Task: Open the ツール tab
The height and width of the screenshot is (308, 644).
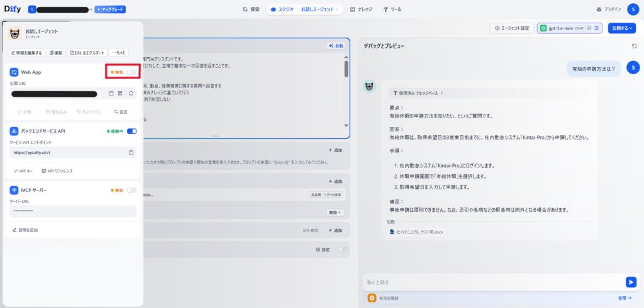Action: [x=392, y=9]
